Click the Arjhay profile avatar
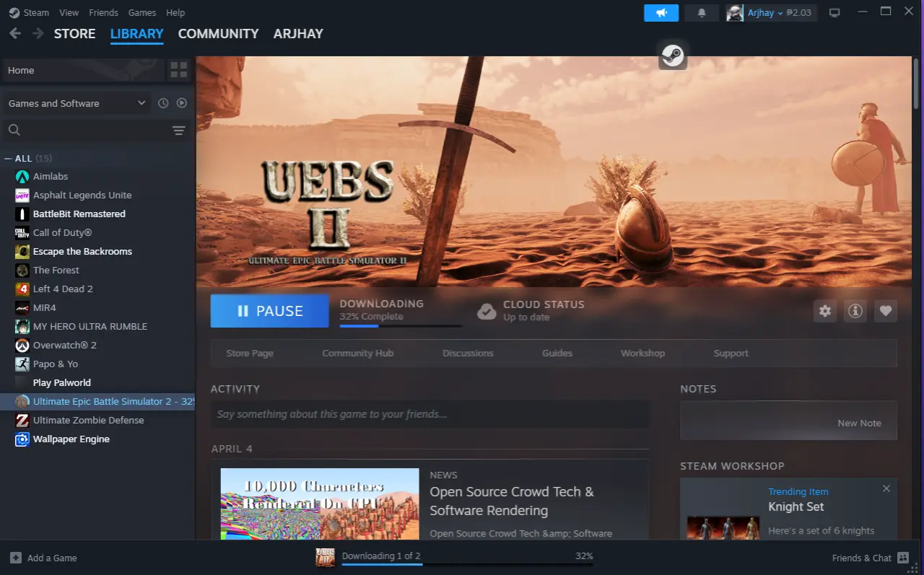This screenshot has height=575, width=924. (735, 13)
